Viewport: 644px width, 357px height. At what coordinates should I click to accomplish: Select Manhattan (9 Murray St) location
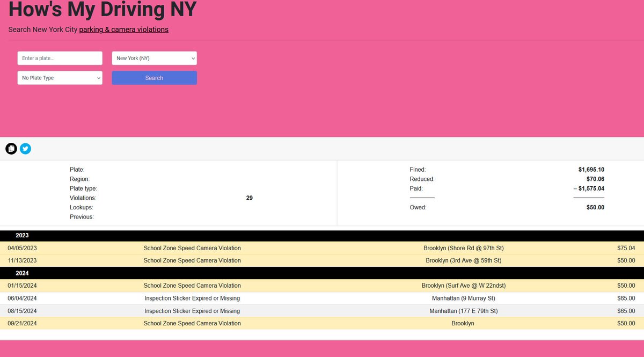(464, 298)
